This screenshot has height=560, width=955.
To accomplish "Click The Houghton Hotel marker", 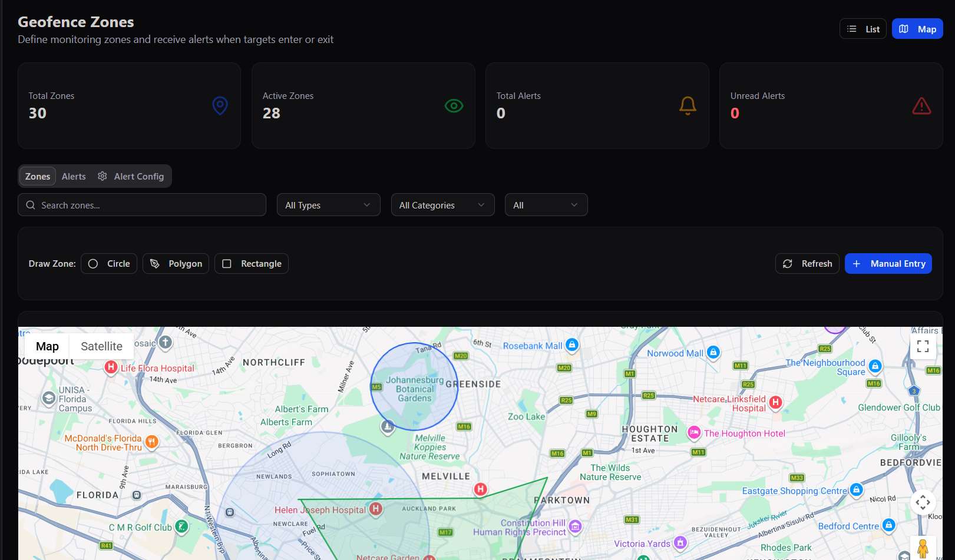I will 694,433.
